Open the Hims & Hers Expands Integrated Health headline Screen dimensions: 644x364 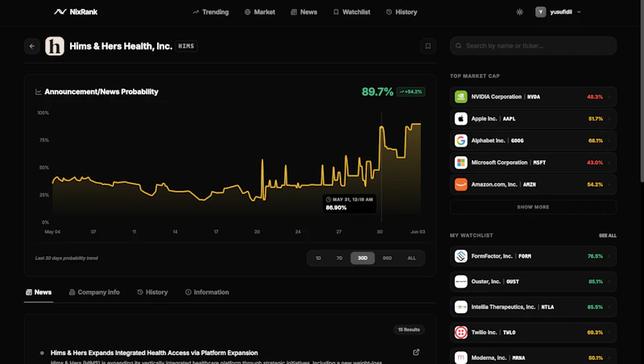(154, 353)
